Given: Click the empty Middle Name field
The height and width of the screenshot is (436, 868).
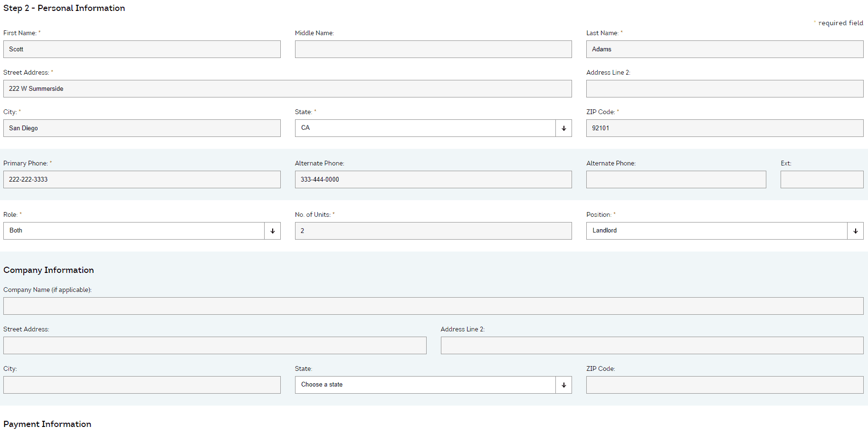Looking at the screenshot, I should (433, 49).
